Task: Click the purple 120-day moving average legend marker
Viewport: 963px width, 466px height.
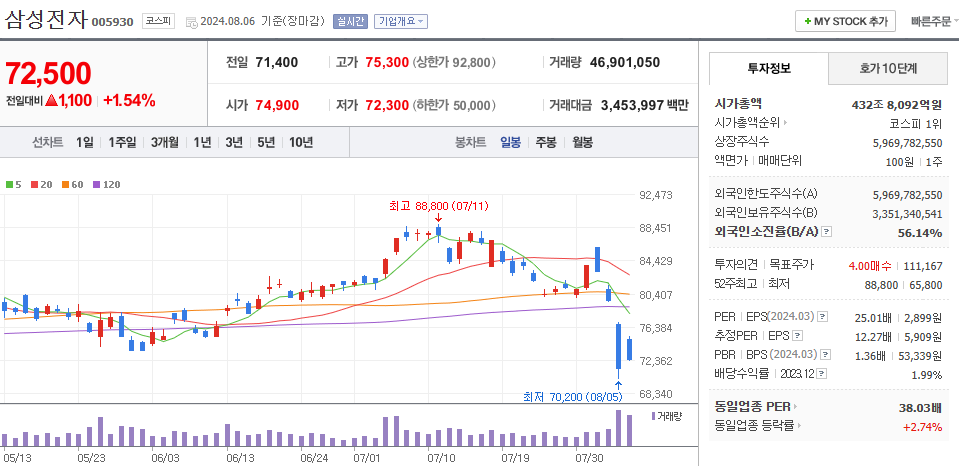Action: tap(96, 184)
